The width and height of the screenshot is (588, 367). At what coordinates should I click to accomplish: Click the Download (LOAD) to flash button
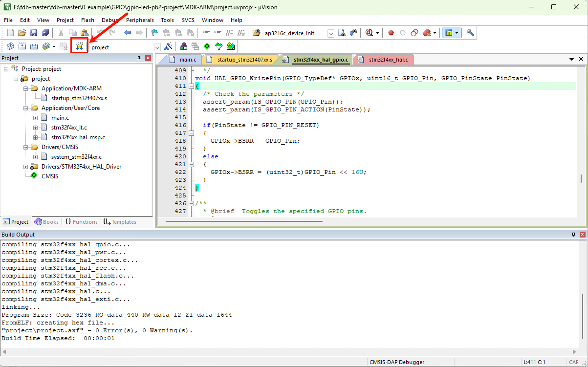tap(79, 46)
